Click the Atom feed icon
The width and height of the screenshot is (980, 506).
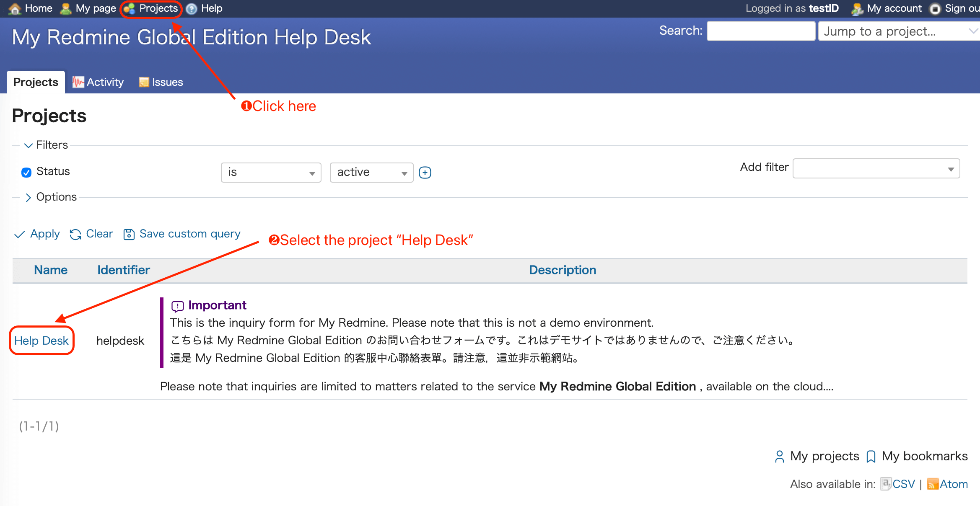point(933,484)
